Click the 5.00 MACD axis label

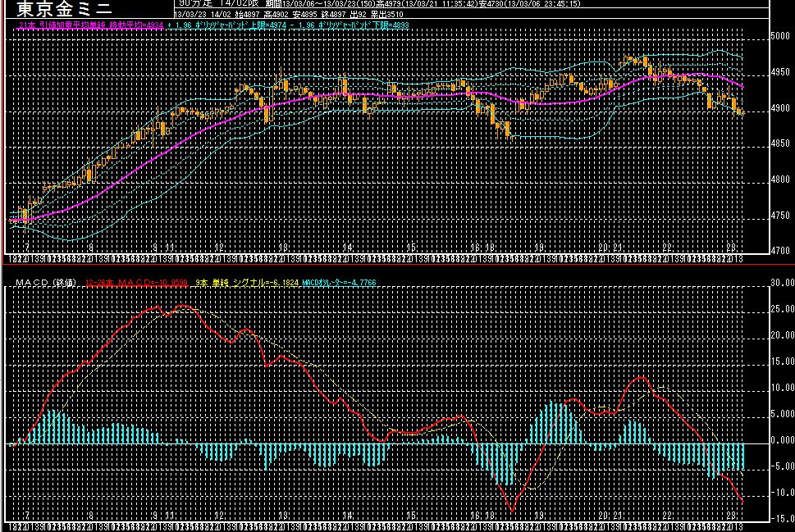(784, 414)
